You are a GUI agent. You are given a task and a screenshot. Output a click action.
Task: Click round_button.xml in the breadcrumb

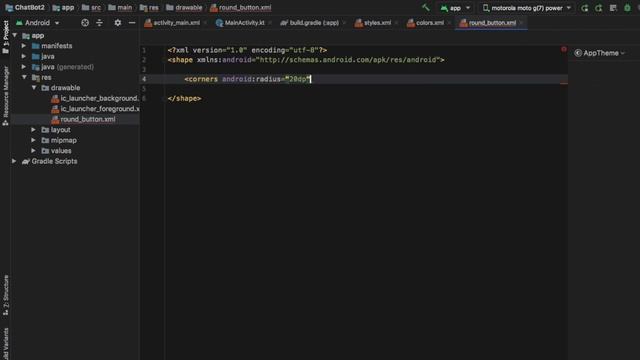pyautogui.click(x=240, y=7)
